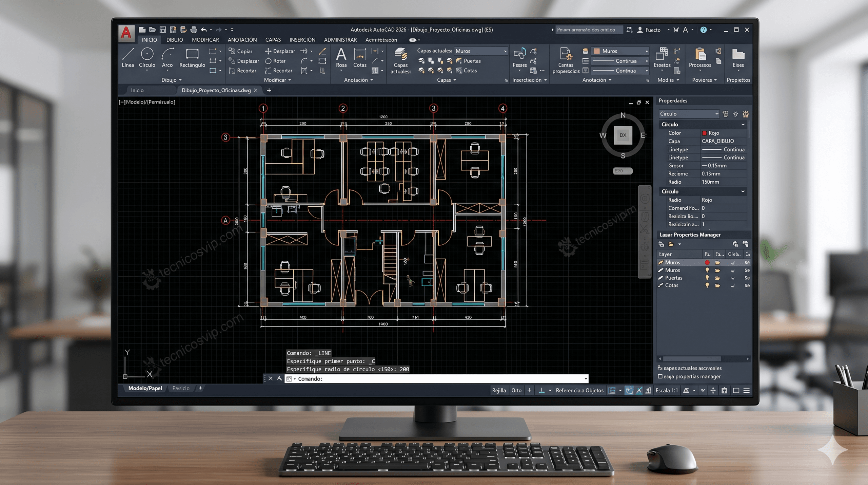Viewport: 868px width, 485px height.
Task: Toggle Orto mode in status bar
Action: pyautogui.click(x=516, y=391)
